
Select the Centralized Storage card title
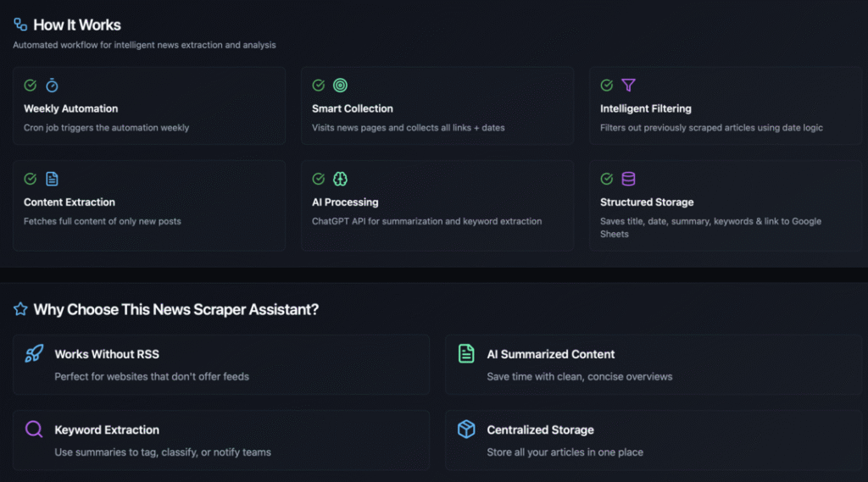point(540,430)
